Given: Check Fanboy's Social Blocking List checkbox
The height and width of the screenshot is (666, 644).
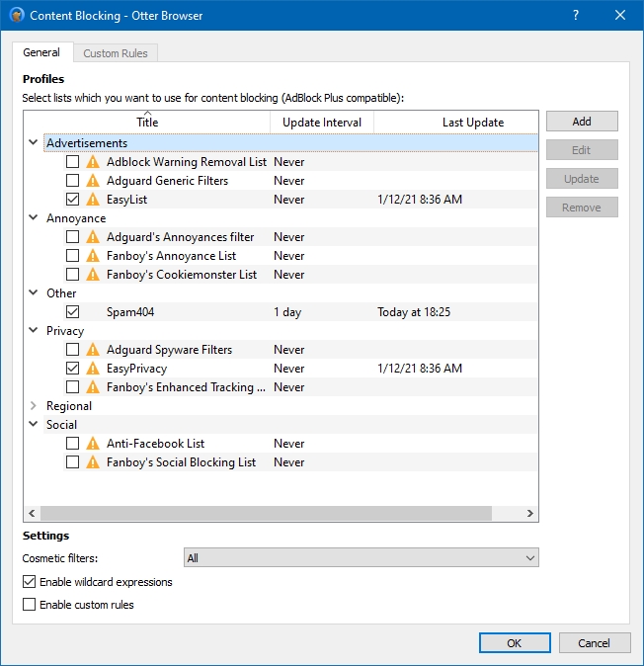Looking at the screenshot, I should point(72,462).
